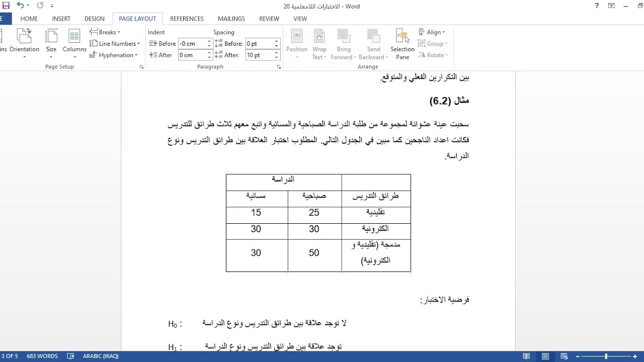Viewport: 644px width, 362px height.
Task: Select the PAGE LAYOUT tab
Action: [x=137, y=19]
